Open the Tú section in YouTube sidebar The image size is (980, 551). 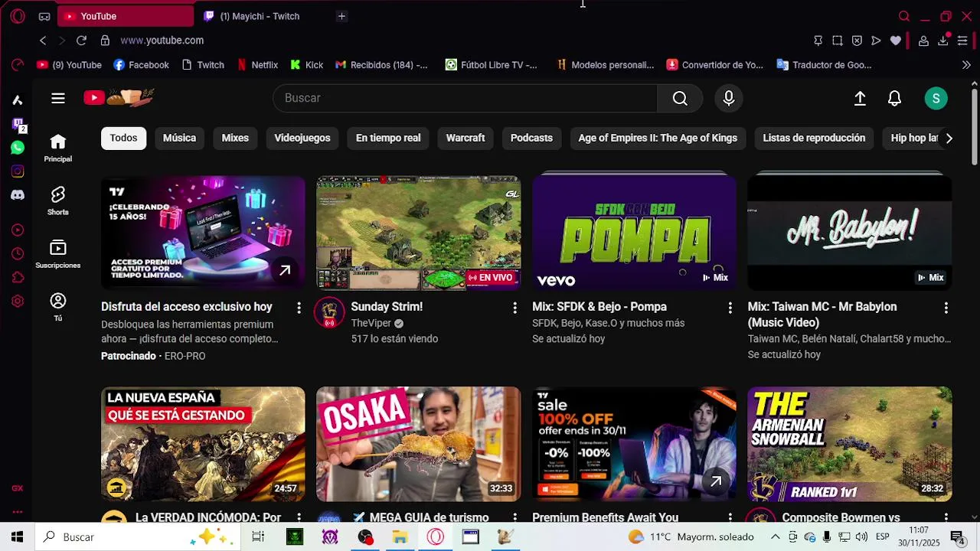click(x=58, y=307)
